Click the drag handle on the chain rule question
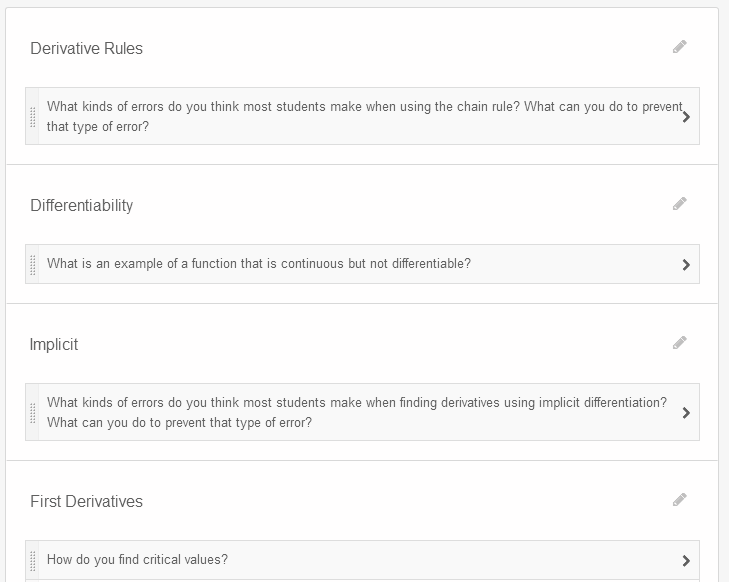 (33, 116)
